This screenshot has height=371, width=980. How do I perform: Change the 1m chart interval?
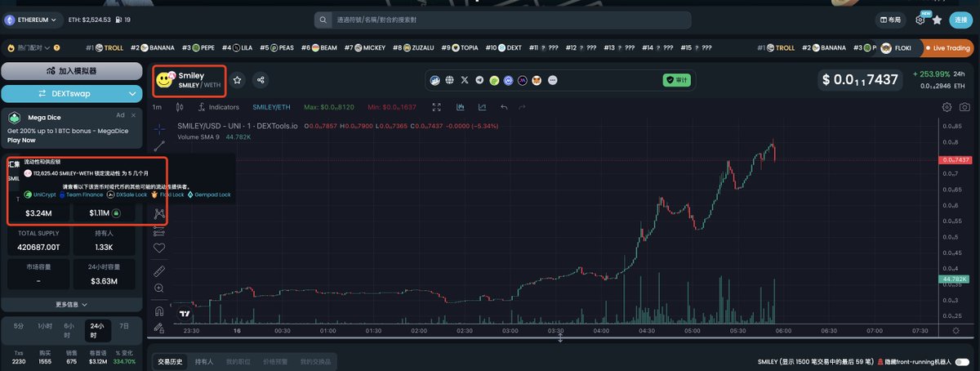(x=157, y=107)
